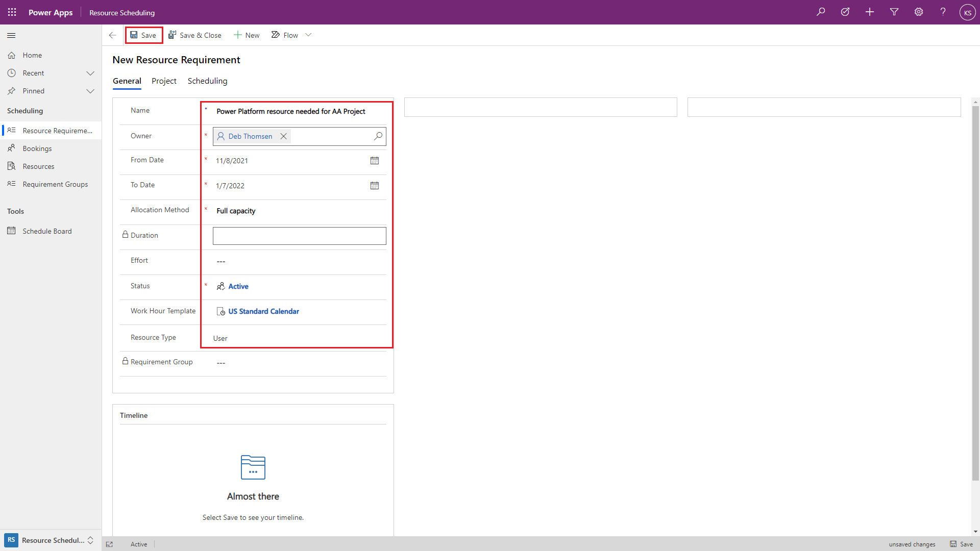Click Save & Close command
Screen dimensions: 980x551
pos(195,35)
